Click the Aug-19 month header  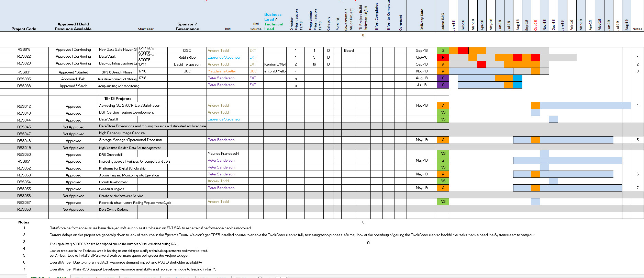coord(627,25)
